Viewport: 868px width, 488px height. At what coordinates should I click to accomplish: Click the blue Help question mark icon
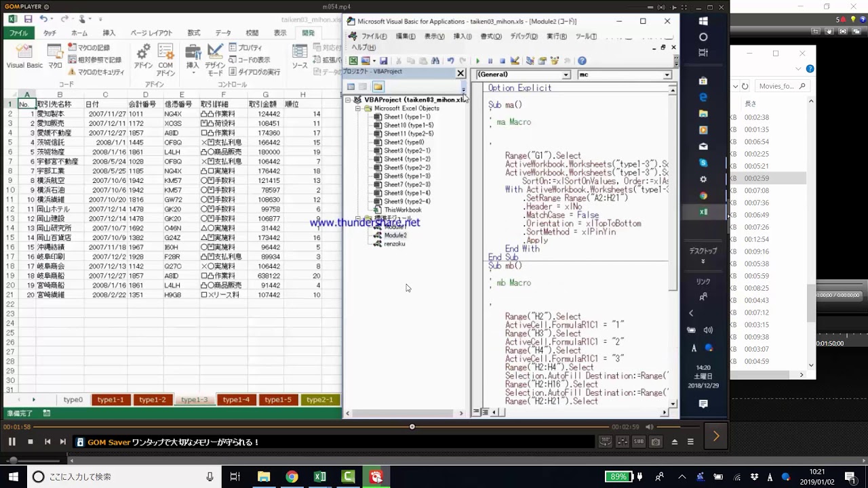coord(582,61)
